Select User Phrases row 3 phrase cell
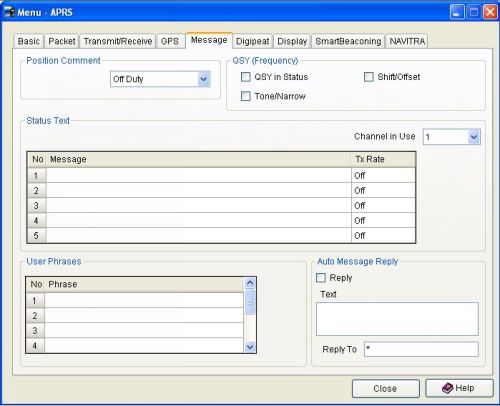 coord(144,330)
